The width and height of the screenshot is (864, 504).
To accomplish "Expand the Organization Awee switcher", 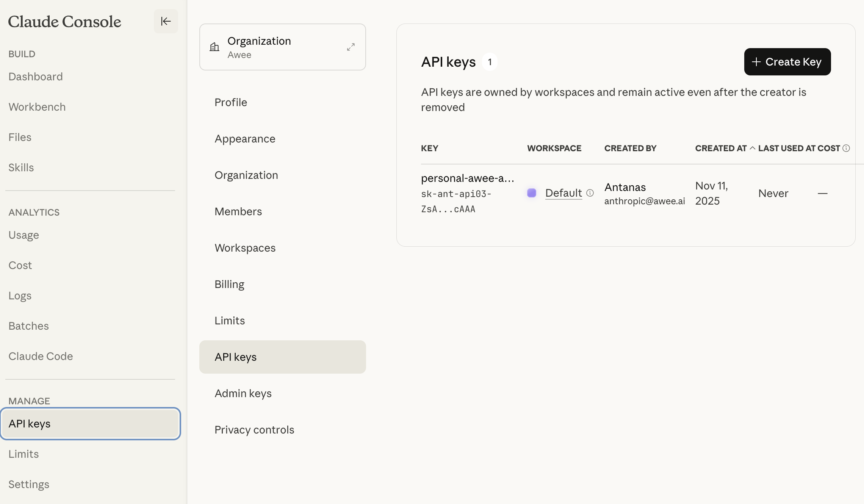I will 351,47.
